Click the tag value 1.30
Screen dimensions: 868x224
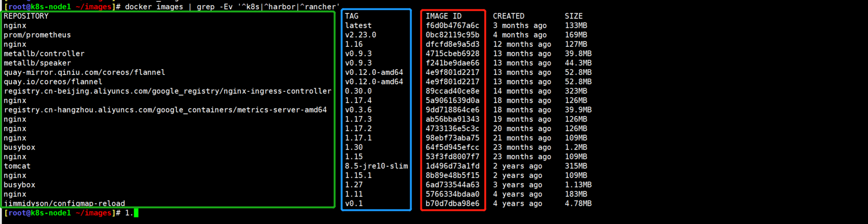click(354, 147)
